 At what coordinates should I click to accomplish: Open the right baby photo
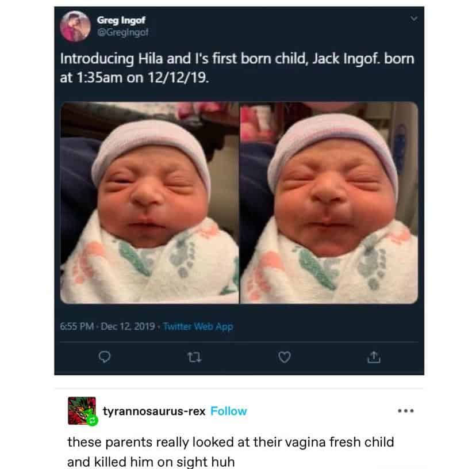[x=329, y=203]
